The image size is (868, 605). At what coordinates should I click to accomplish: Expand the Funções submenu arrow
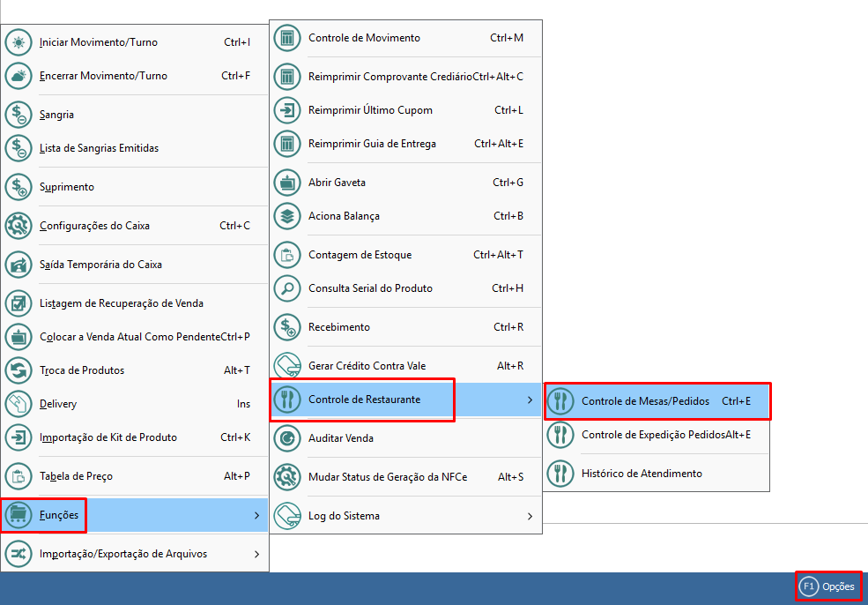tap(256, 515)
